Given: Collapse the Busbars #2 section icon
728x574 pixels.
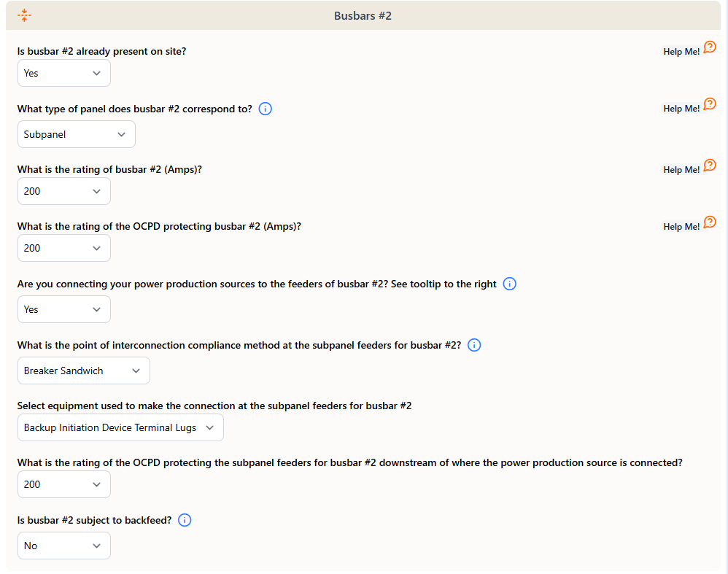Looking at the screenshot, I should 24,15.
